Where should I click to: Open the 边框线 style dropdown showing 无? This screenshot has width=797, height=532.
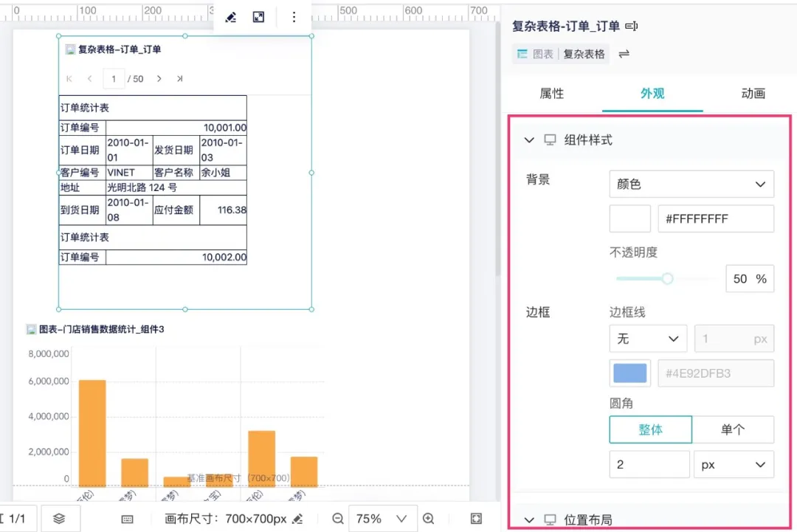point(648,339)
